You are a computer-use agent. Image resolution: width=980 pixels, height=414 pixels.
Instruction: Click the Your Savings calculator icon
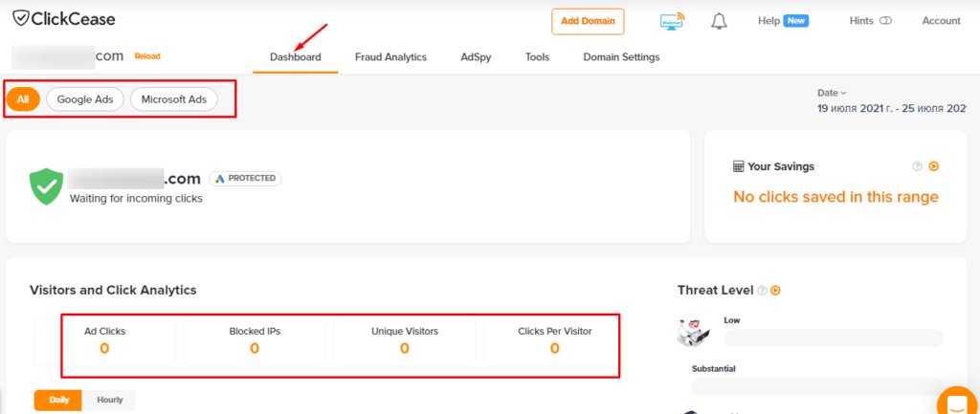click(x=738, y=166)
